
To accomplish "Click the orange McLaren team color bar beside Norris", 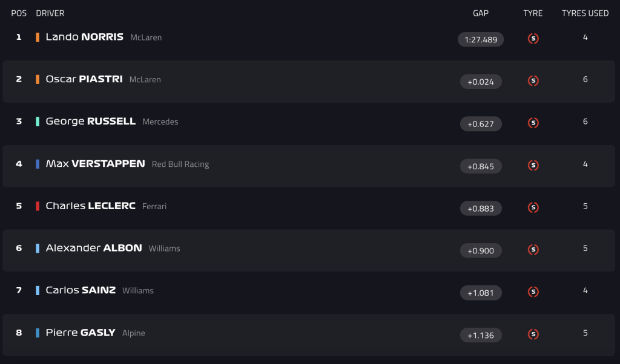I will pos(38,37).
